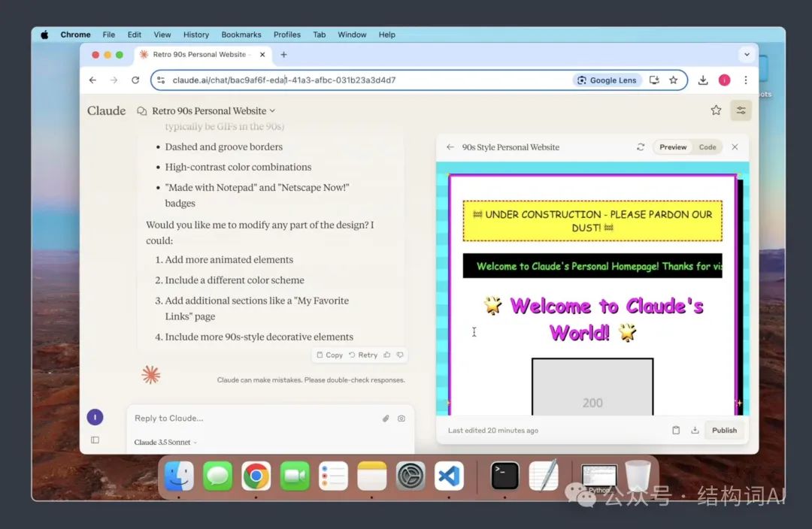Open site information icon in address bar
This screenshot has height=529, width=812.
[x=161, y=80]
